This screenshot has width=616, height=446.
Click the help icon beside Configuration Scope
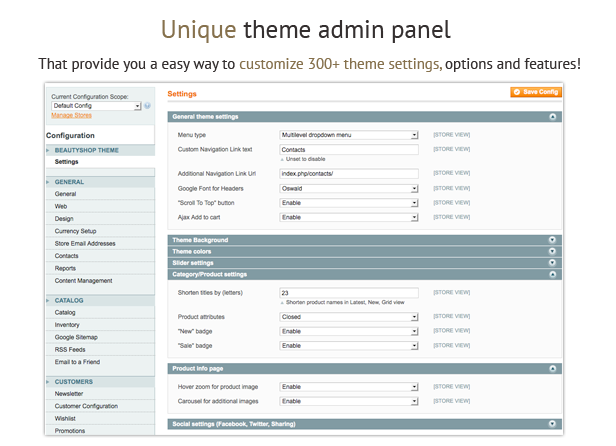(148, 105)
